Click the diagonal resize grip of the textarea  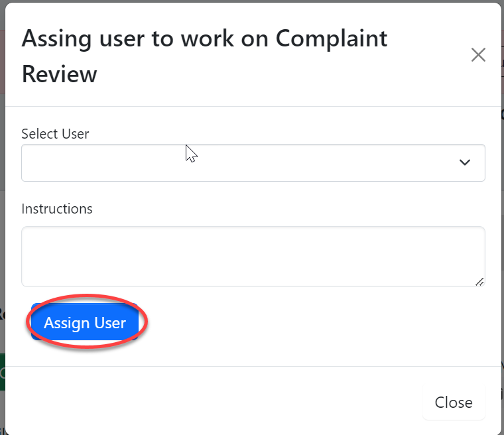tap(479, 281)
